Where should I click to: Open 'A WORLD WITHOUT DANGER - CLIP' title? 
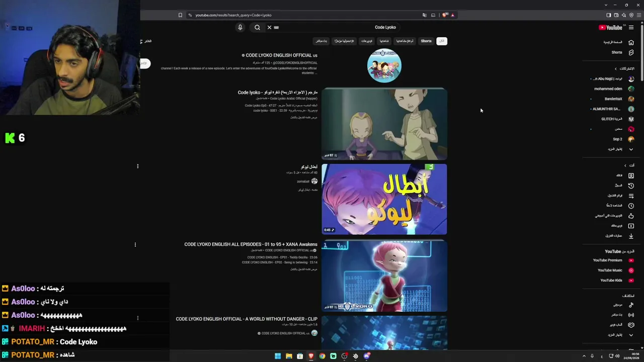[x=247, y=319]
